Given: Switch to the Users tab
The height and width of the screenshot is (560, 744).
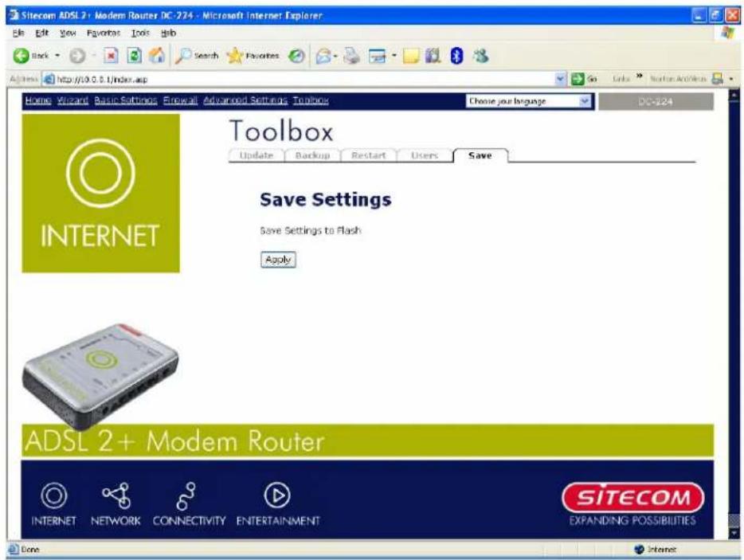Looking at the screenshot, I should click(x=425, y=155).
